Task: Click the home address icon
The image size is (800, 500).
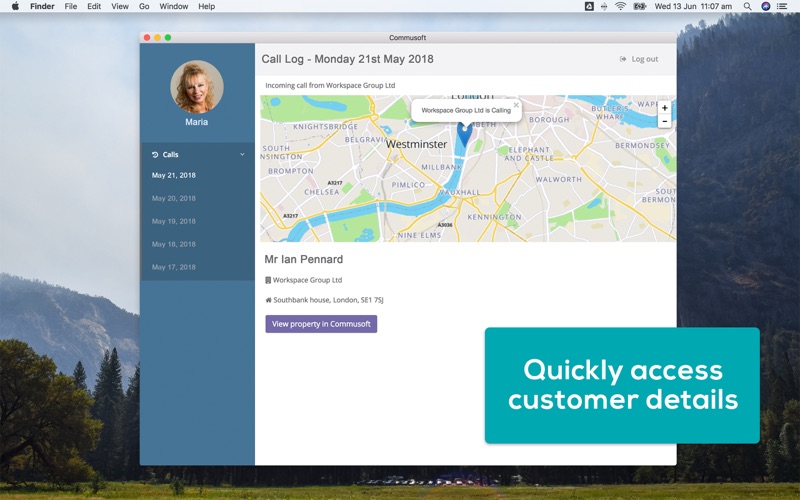Action: (268, 300)
